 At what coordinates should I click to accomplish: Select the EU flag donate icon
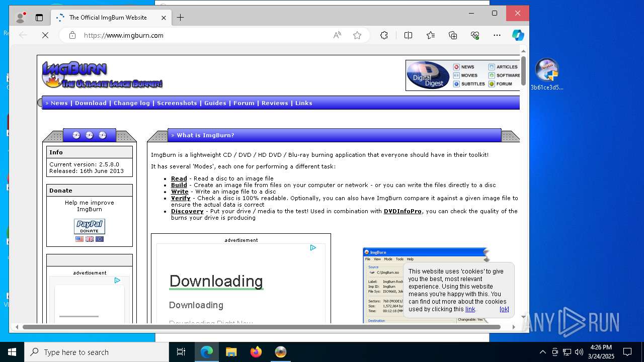click(x=100, y=239)
